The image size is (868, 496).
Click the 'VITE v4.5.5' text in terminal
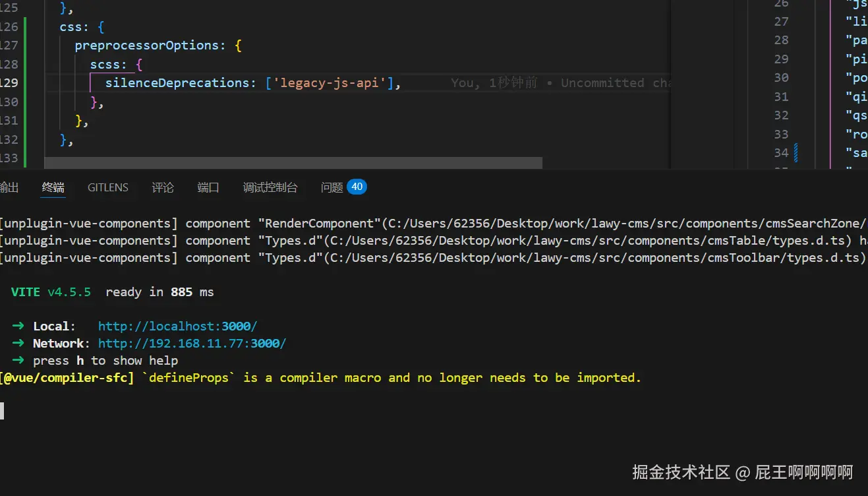click(51, 292)
